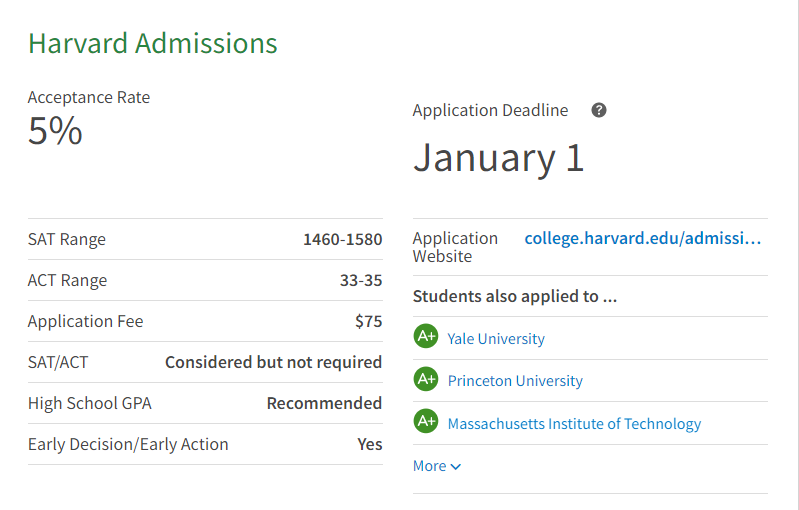Select the 5% acceptance rate figure
Screen dimensions: 799x510
[55, 131]
